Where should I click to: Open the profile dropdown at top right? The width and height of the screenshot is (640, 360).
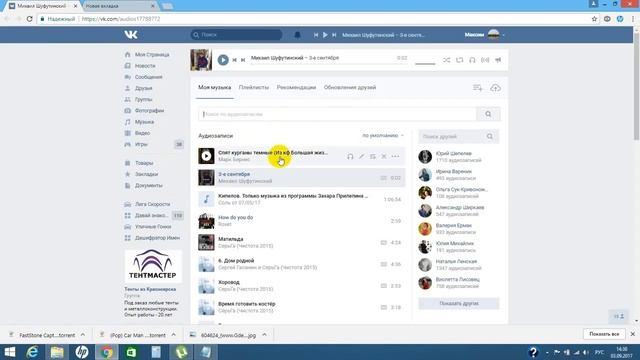484,35
